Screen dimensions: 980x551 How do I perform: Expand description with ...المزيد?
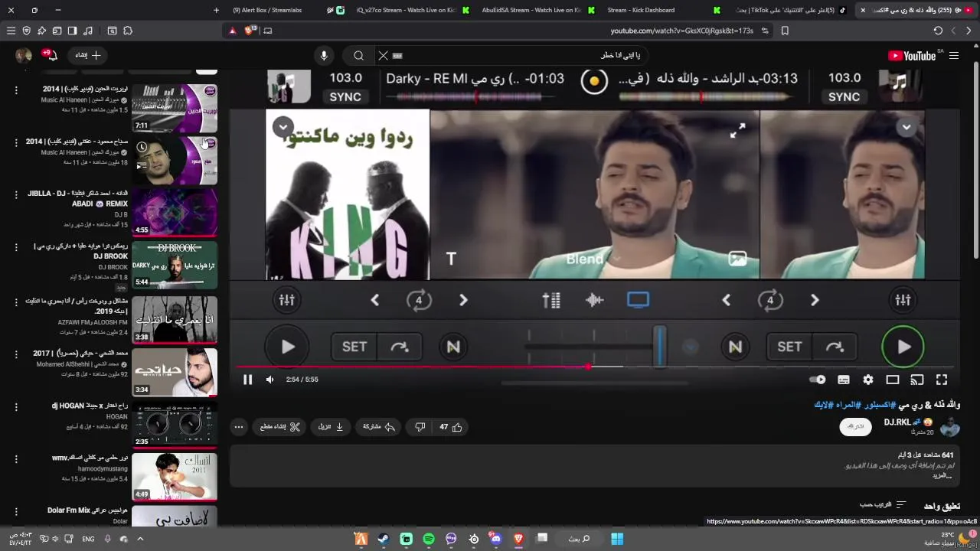(x=942, y=475)
